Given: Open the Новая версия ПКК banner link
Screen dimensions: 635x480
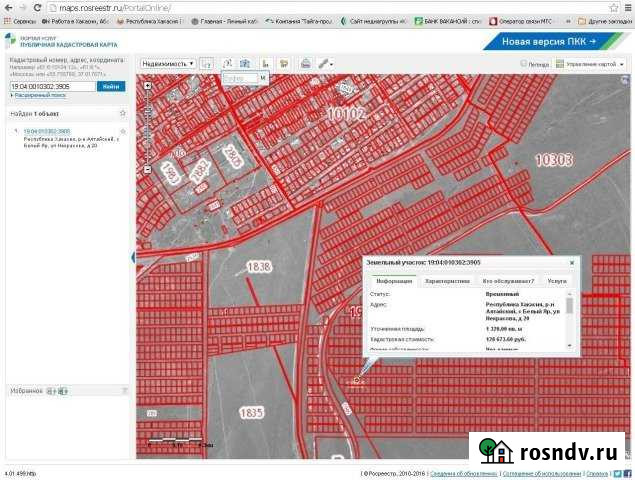Looking at the screenshot, I should (x=549, y=41).
